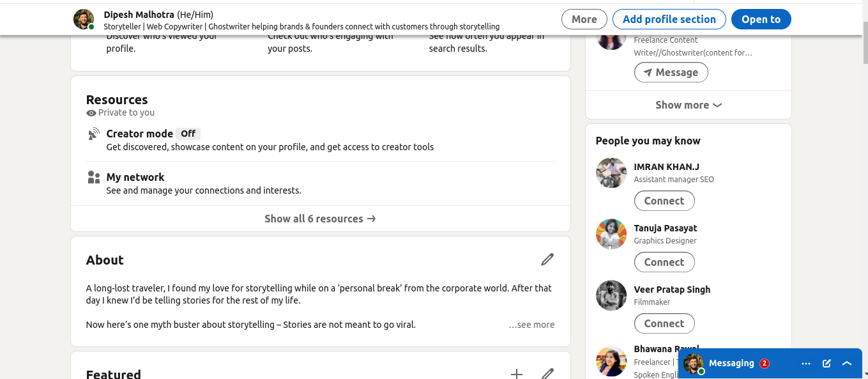
Task: Open Messaging options three-dots icon
Action: (806, 364)
